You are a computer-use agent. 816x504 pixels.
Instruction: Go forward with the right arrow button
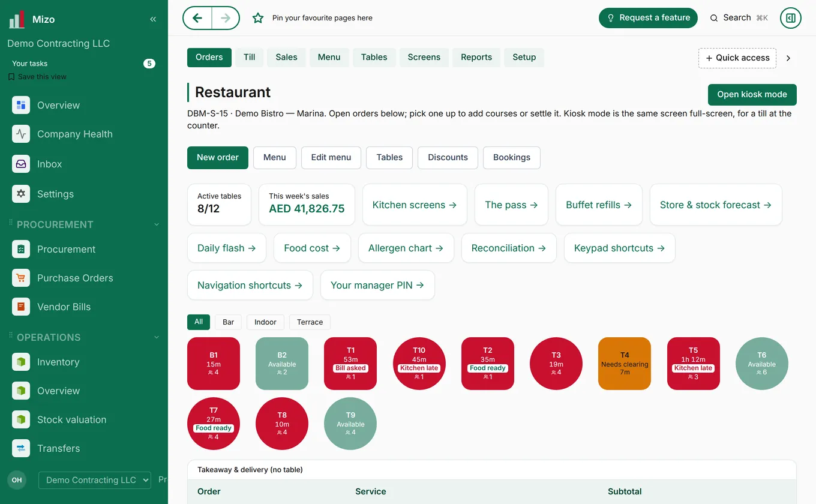coord(226,18)
